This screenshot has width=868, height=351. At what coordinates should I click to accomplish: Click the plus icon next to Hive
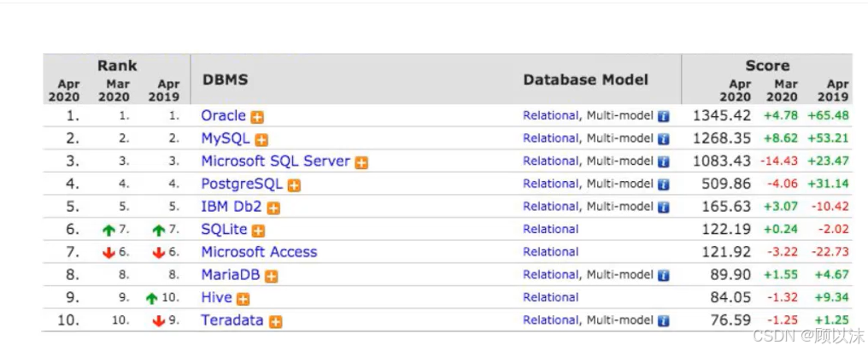(x=243, y=299)
